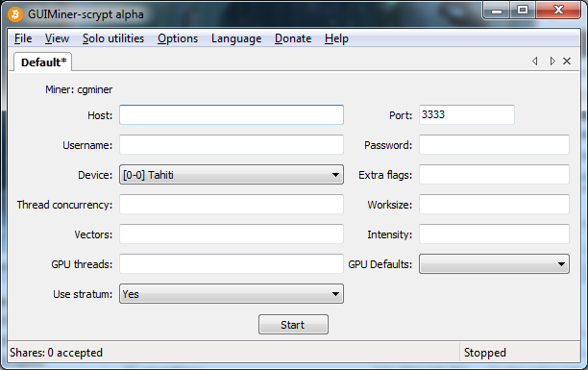Click the Extra flags input field
Viewport: 588px width, 370px height.
coord(494,175)
